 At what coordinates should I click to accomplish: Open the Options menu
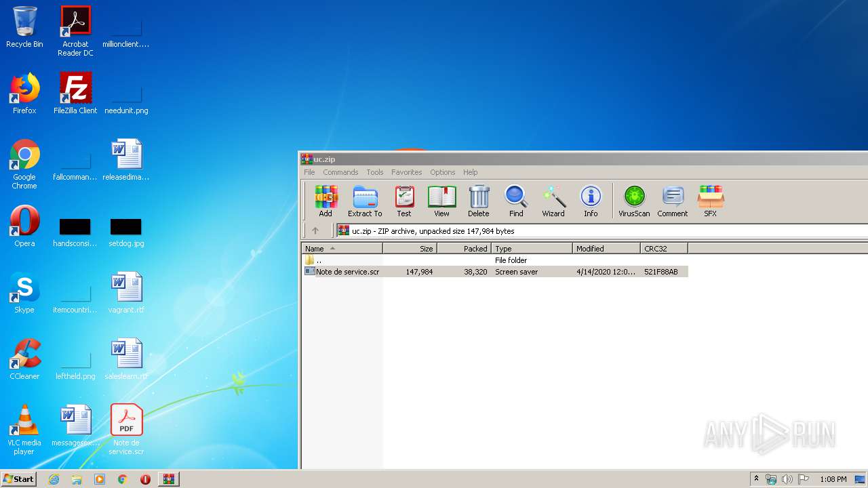pos(442,172)
